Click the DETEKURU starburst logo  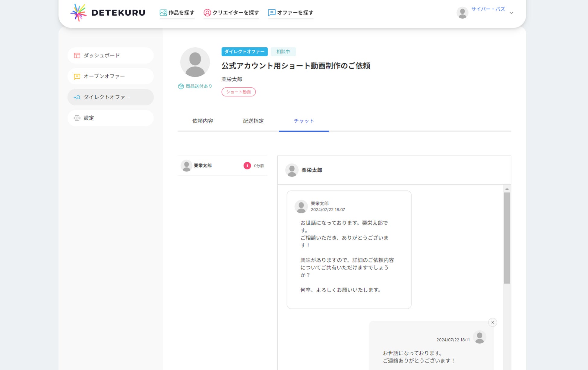pyautogui.click(x=78, y=13)
